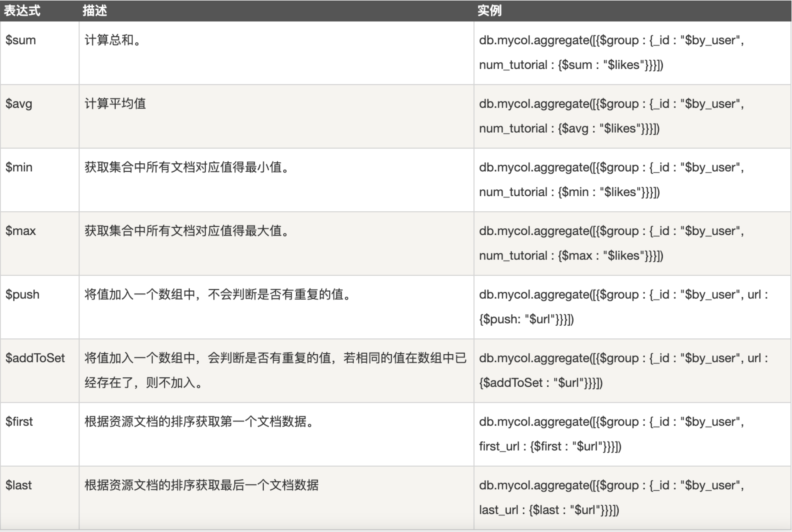Viewport: 792px width, 532px height.
Task: Click description 获取集合中所有文档对应值得最小值。
Action: tap(186, 167)
